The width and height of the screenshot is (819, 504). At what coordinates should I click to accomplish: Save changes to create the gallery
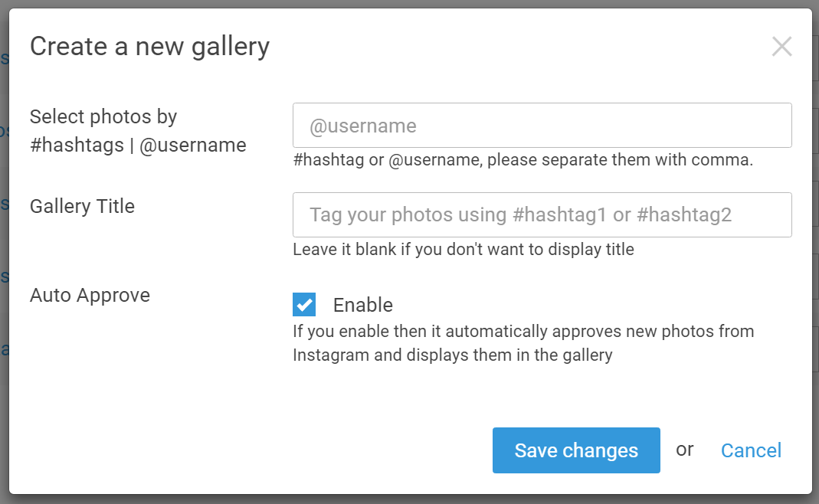[x=576, y=450]
